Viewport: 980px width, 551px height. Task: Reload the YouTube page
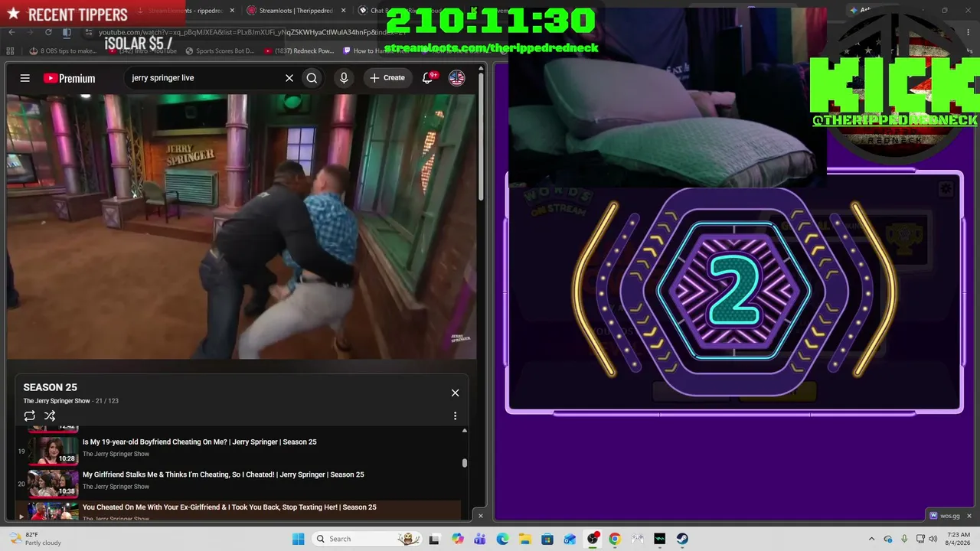tap(48, 32)
